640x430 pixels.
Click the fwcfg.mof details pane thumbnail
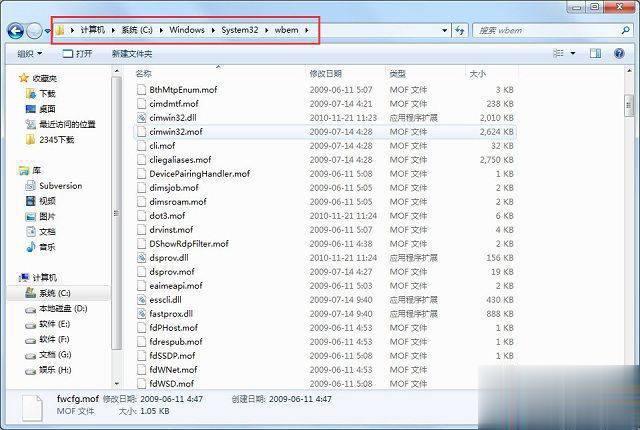click(x=32, y=408)
